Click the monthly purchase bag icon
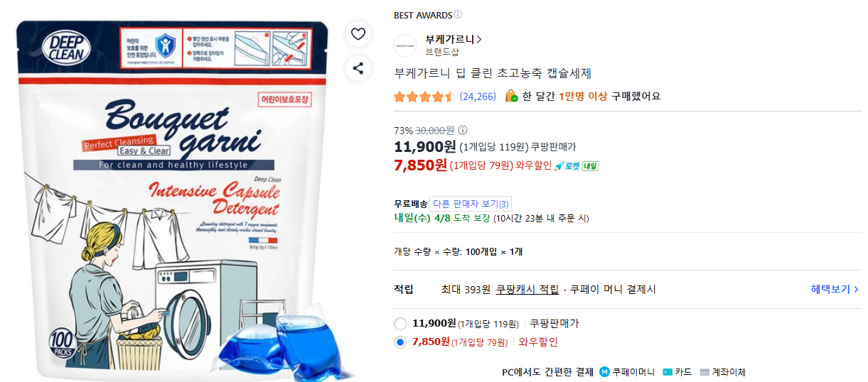This screenshot has width=868, height=382. click(511, 96)
